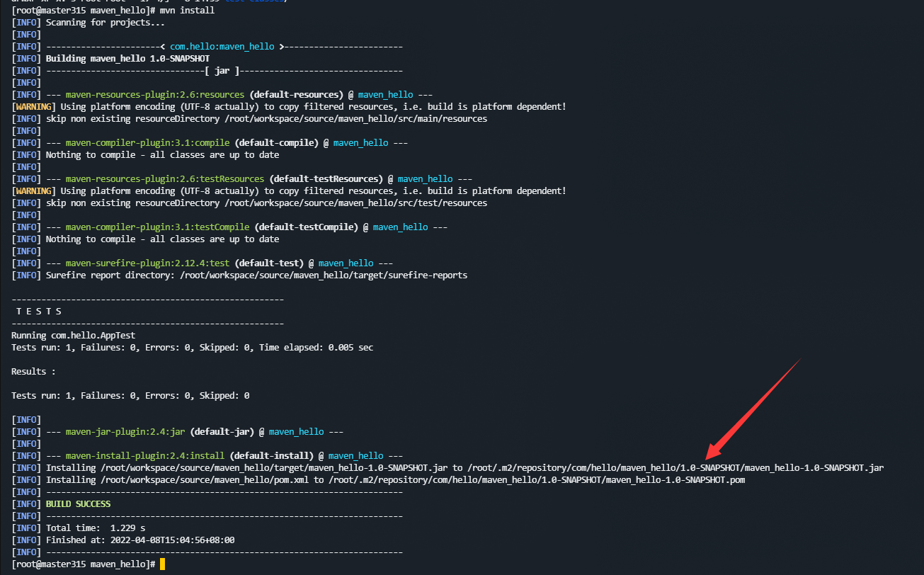This screenshot has width=924, height=575.
Task: Select the 'Scanning for projects...' line
Action: coord(105,23)
